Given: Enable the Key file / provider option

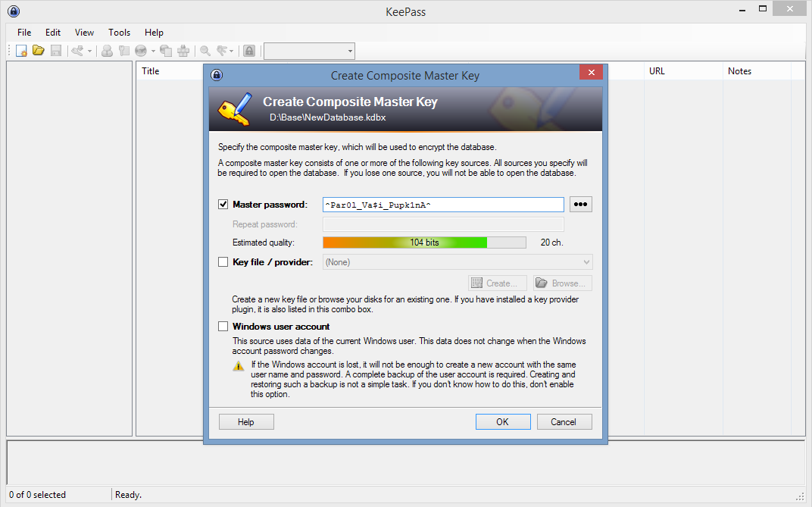Looking at the screenshot, I should [223, 261].
